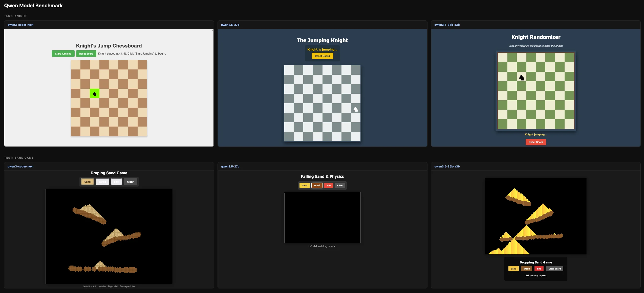The height and width of the screenshot is (293, 644).
Task: Click the empty black Falling Sand canvas
Action: (x=322, y=217)
